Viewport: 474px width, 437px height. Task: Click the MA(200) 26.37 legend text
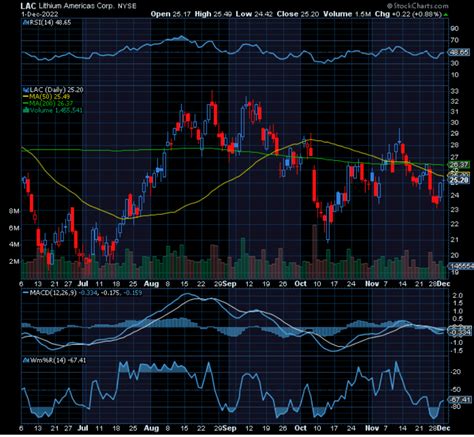(x=51, y=103)
